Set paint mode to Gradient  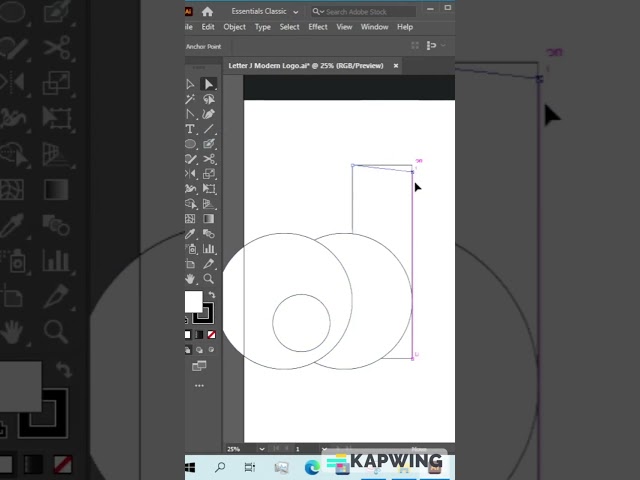click(x=199, y=335)
